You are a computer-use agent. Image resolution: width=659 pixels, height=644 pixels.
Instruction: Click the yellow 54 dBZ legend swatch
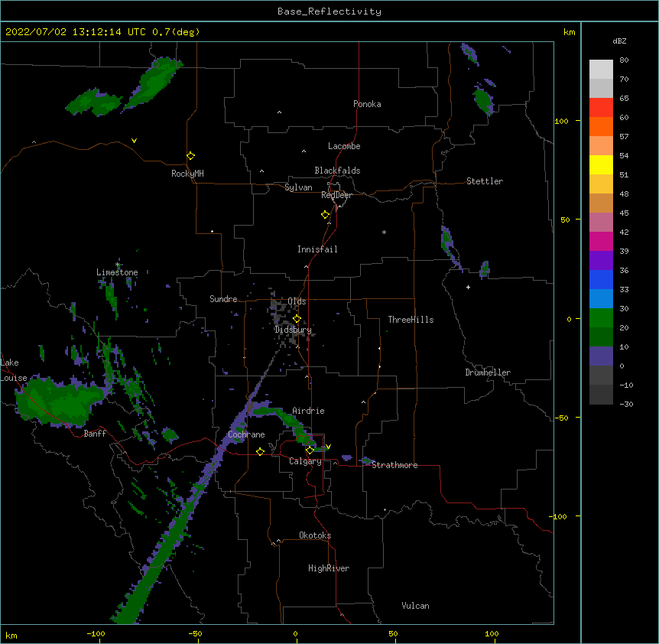point(601,164)
